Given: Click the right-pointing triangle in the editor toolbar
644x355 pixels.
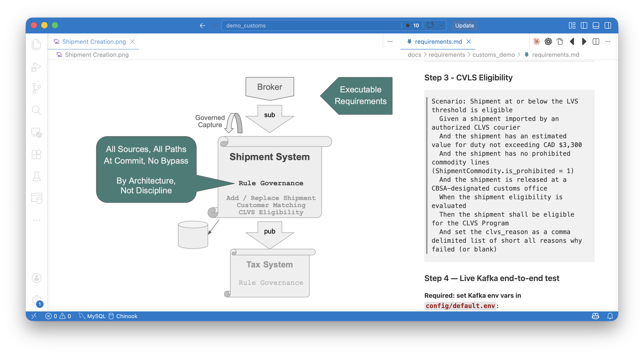Looking at the screenshot, I should point(584,41).
